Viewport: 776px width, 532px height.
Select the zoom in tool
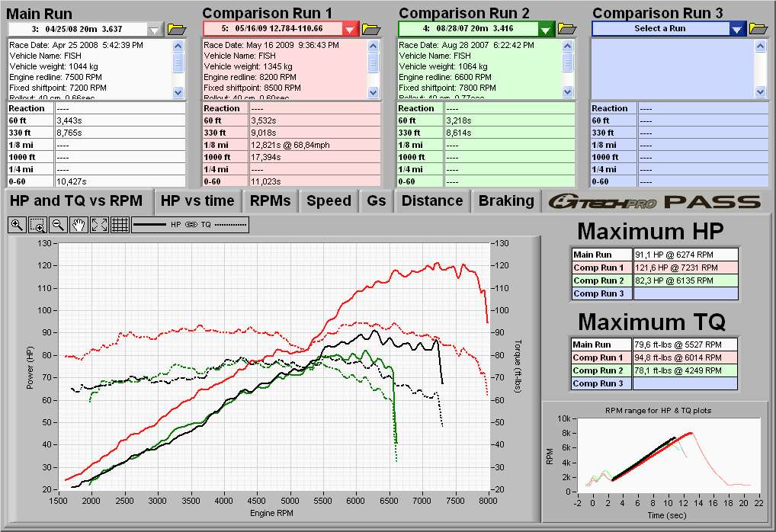(16, 225)
